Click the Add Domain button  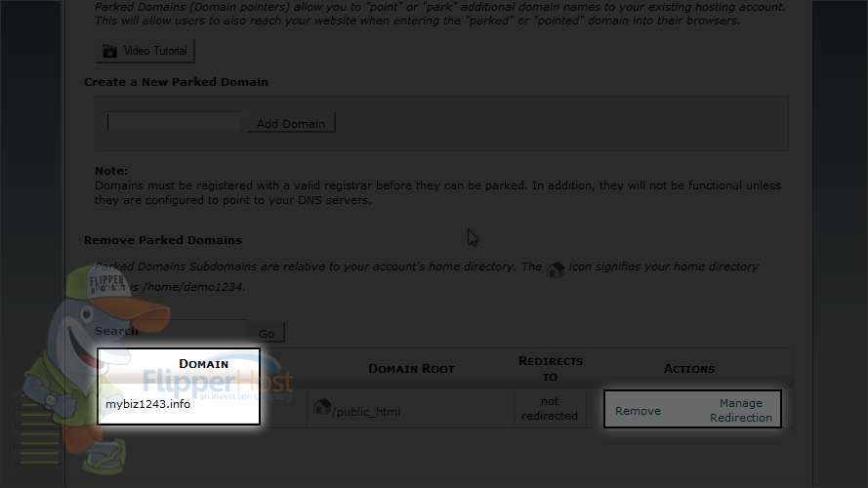(291, 123)
